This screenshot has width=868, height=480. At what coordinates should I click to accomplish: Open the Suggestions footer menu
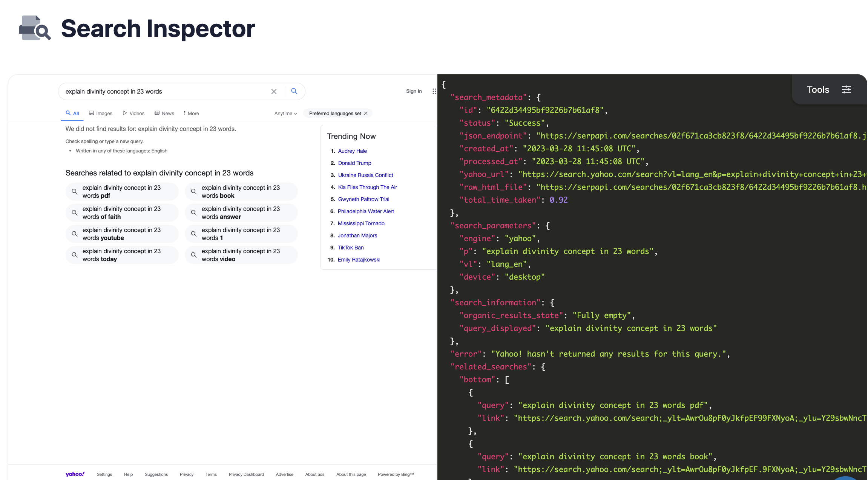(156, 474)
